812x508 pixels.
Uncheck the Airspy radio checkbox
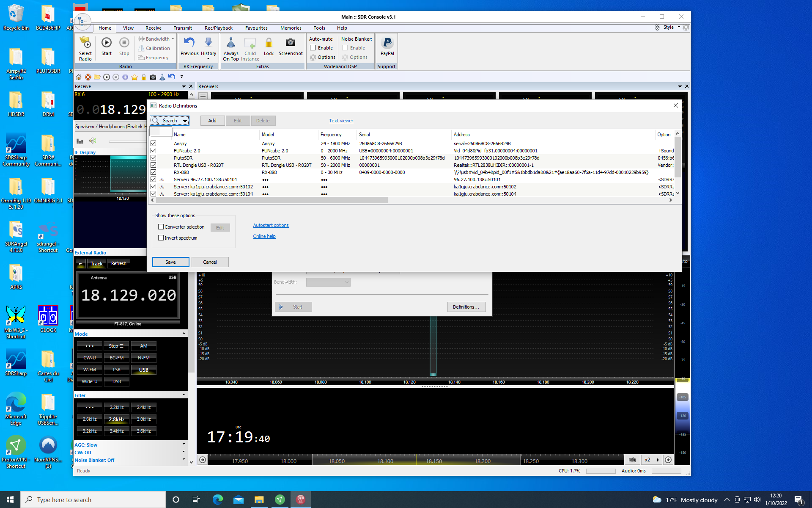tap(154, 144)
